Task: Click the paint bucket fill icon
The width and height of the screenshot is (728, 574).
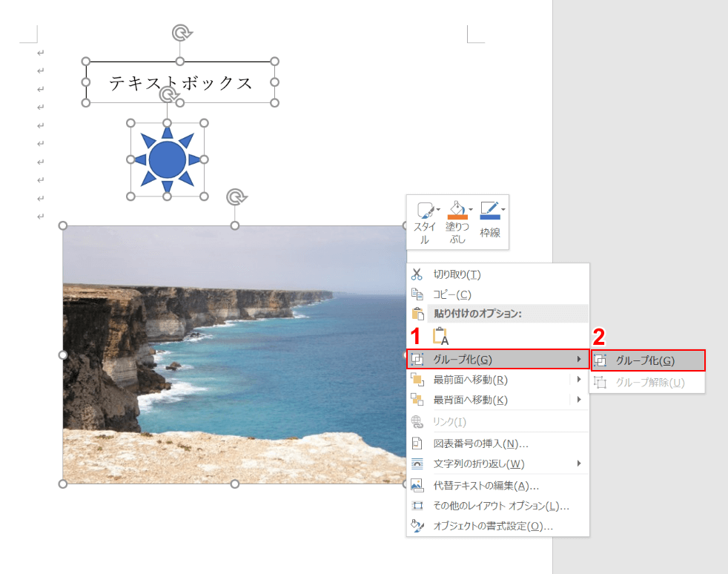Action: point(457,209)
